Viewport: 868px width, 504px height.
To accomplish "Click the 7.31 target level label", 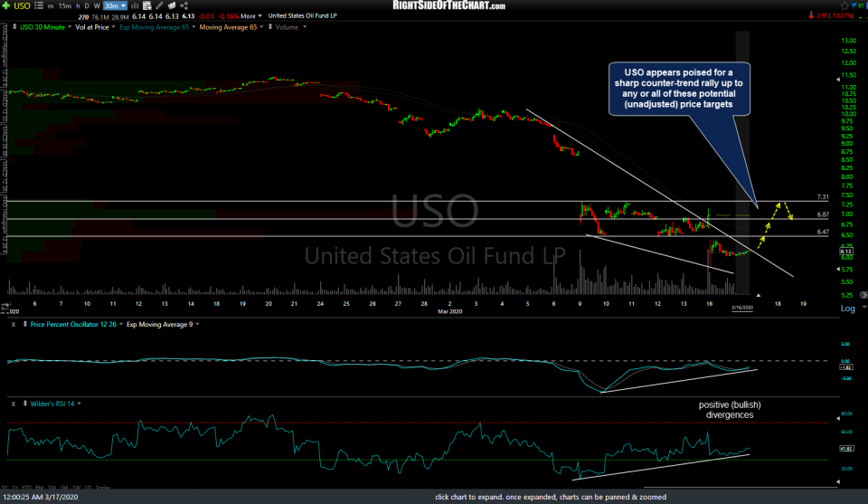I will pyautogui.click(x=823, y=196).
